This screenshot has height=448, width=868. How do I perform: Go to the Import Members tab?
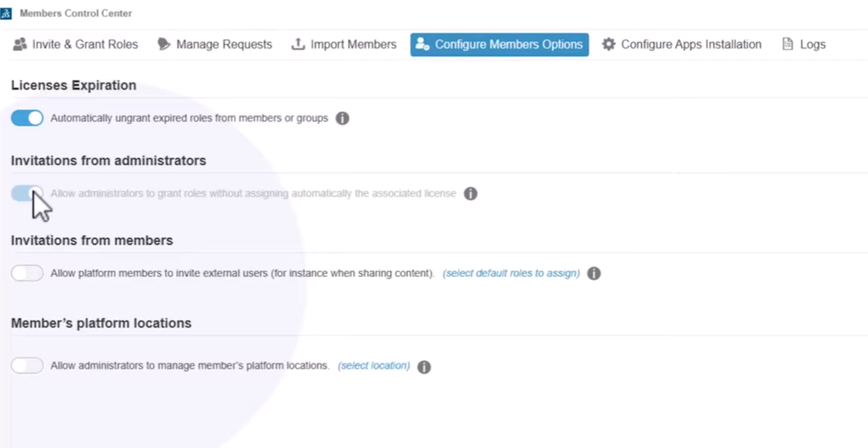(344, 44)
